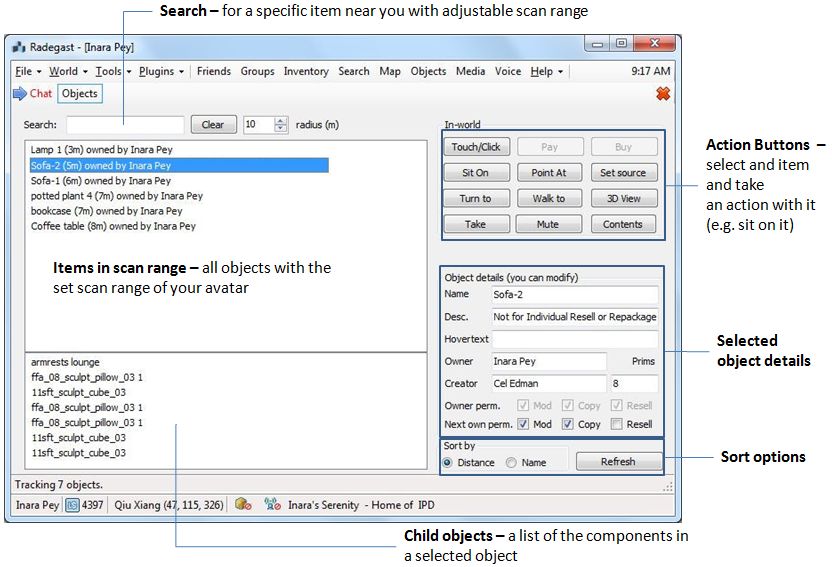Open the World dropdown menu

68,72
